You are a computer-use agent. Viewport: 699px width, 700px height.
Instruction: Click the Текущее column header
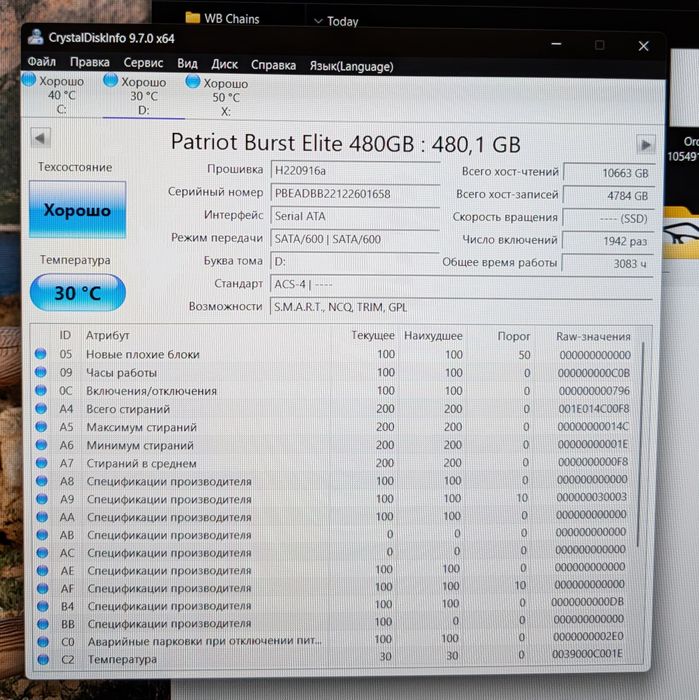click(x=373, y=335)
